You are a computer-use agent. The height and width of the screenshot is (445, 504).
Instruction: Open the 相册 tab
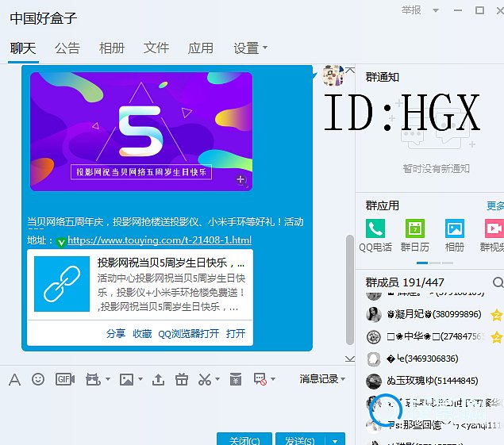112,48
